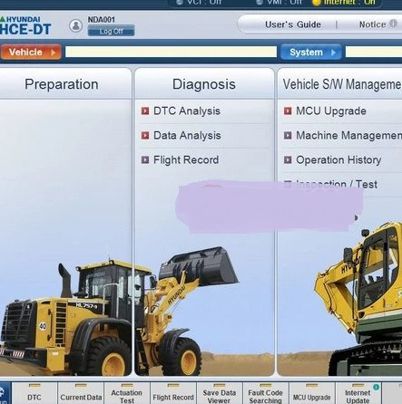The height and width of the screenshot is (404, 402).
Task: Click the arrow icon beside Machine Management
Action: [288, 135]
